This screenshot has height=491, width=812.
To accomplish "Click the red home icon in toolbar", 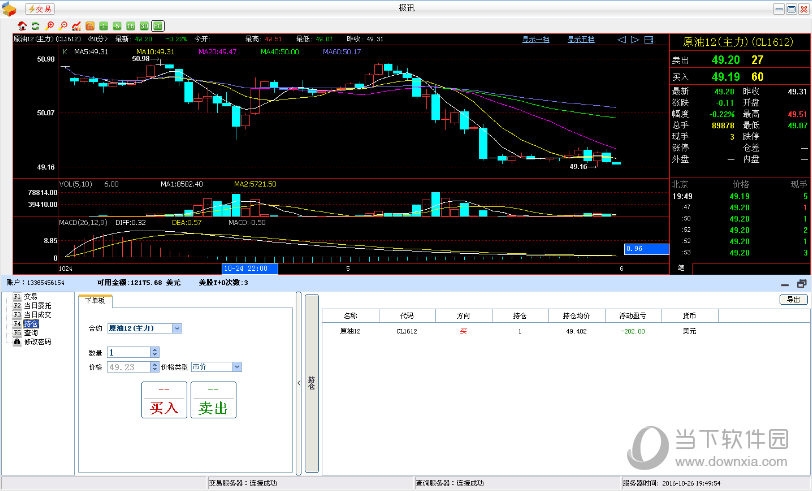I will click(x=23, y=25).
